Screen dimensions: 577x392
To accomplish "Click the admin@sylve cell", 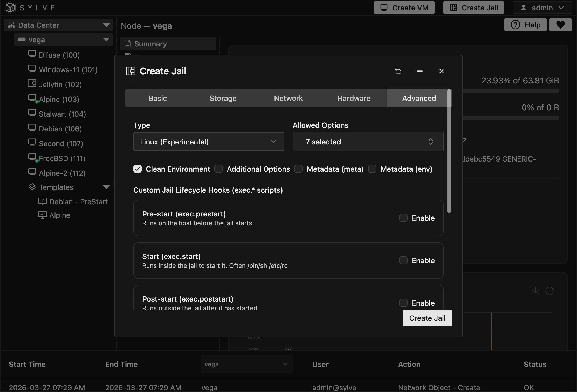I will [x=334, y=388].
